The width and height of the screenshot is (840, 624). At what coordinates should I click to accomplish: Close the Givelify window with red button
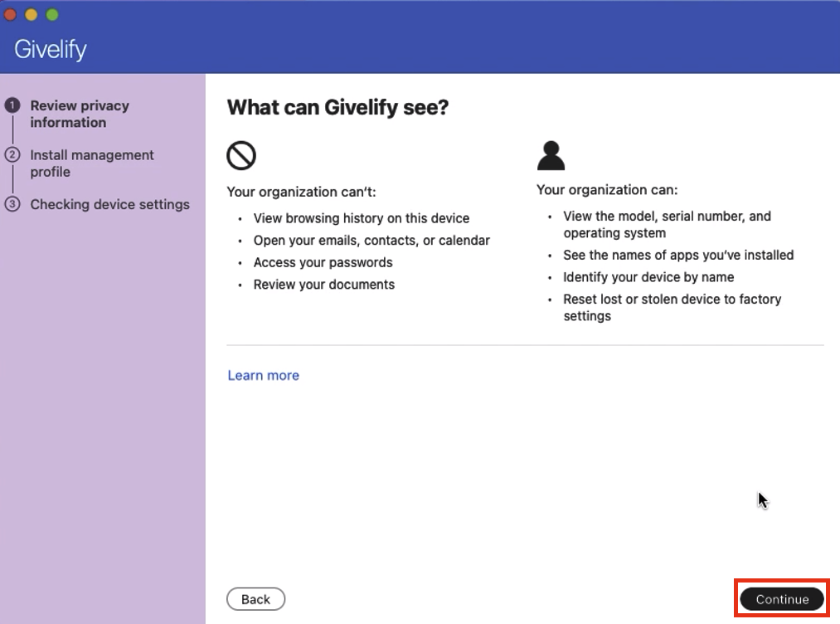click(x=11, y=15)
